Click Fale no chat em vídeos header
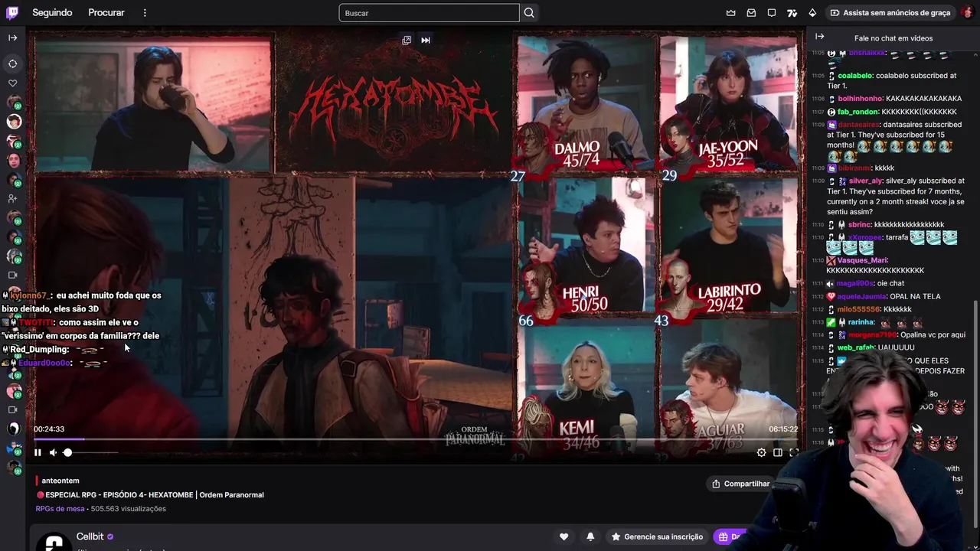 (x=893, y=38)
